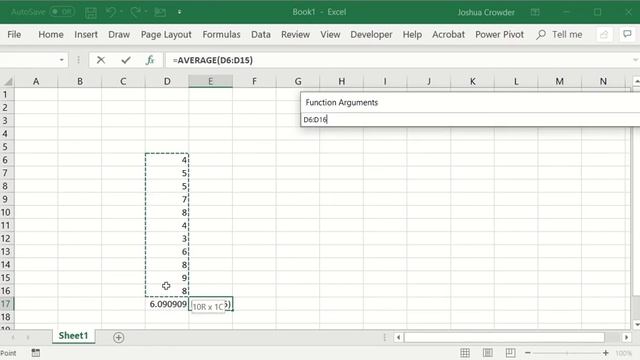
Task: Cancel formula entry with X icon
Action: [x=101, y=60]
